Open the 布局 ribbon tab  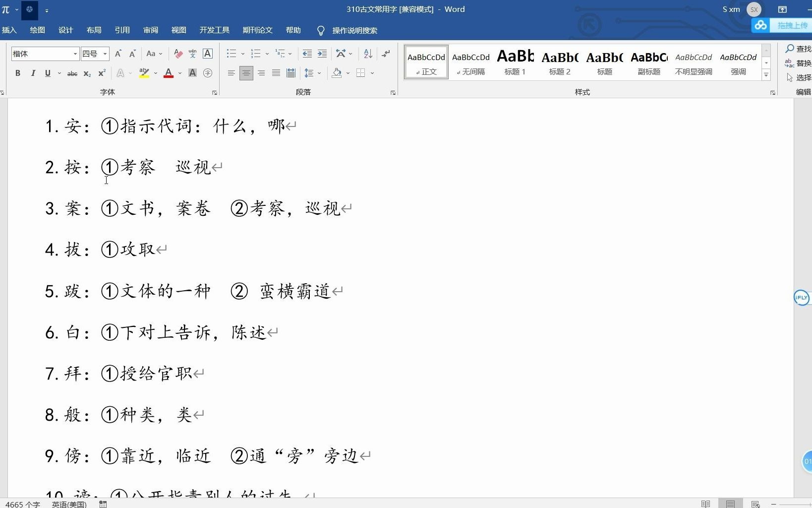coord(94,30)
